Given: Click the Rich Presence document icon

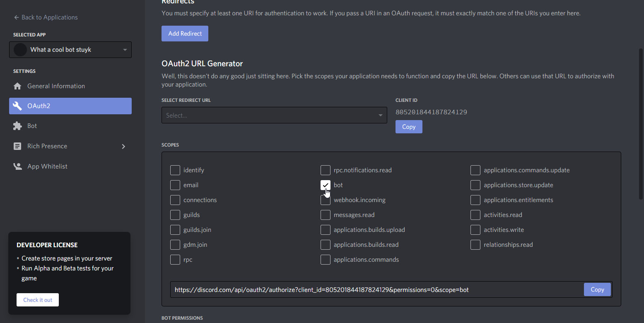Looking at the screenshot, I should [17, 146].
